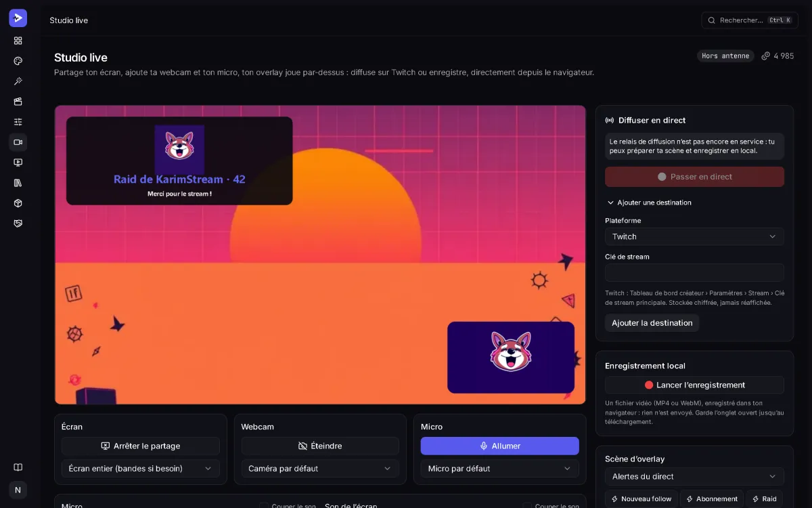Click the Allumer micro button

(499, 446)
